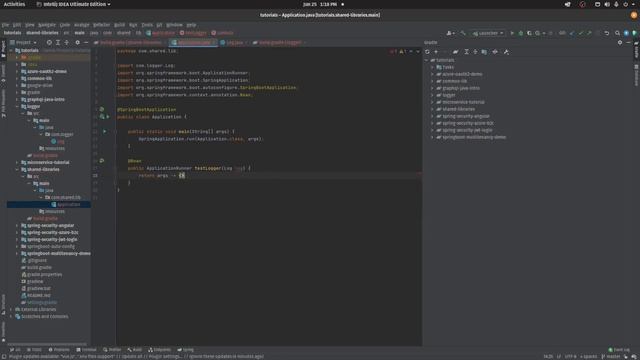Reload all Gradle projects icon
The width and height of the screenshot is (640, 360).
coord(427,52)
